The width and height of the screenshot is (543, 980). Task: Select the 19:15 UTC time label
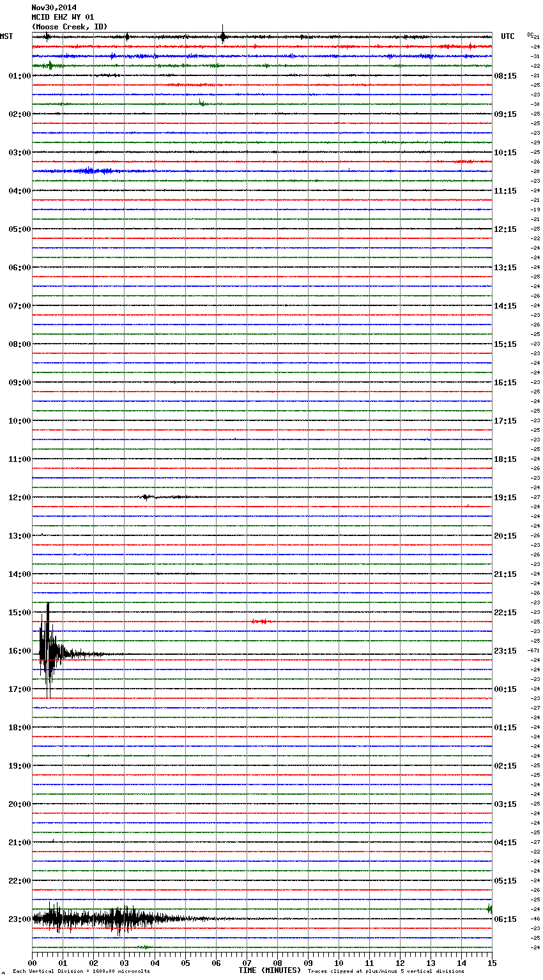pyautogui.click(x=505, y=498)
